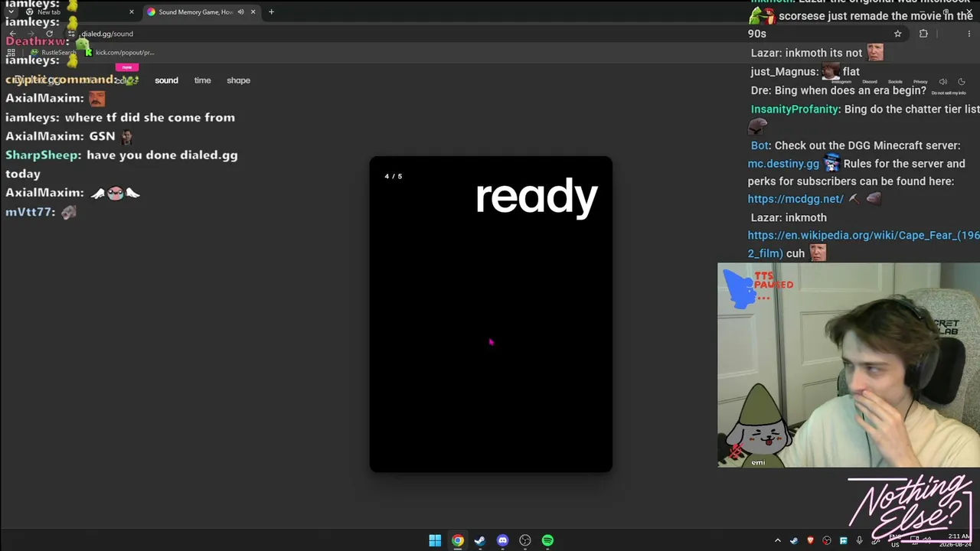The image size is (980, 551).
Task: Switch to the time game mode
Action: (x=202, y=80)
